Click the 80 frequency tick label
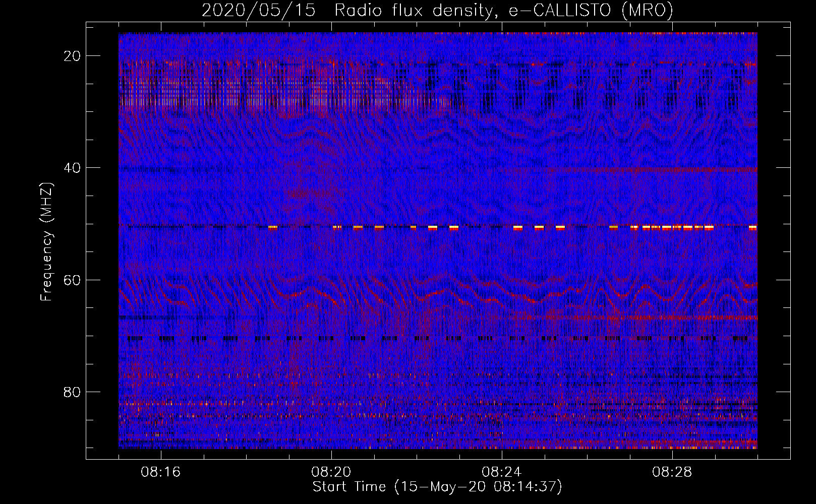This screenshot has width=816, height=504. point(73,392)
